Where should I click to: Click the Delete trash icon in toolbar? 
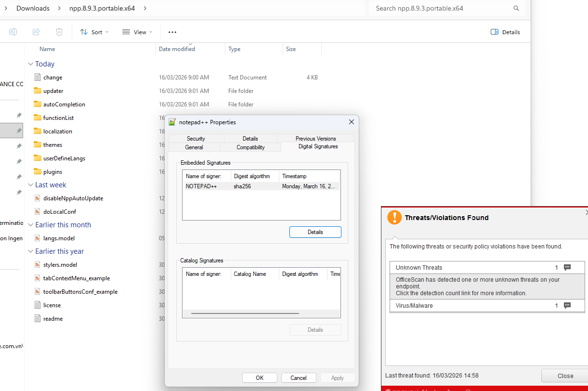(x=59, y=32)
